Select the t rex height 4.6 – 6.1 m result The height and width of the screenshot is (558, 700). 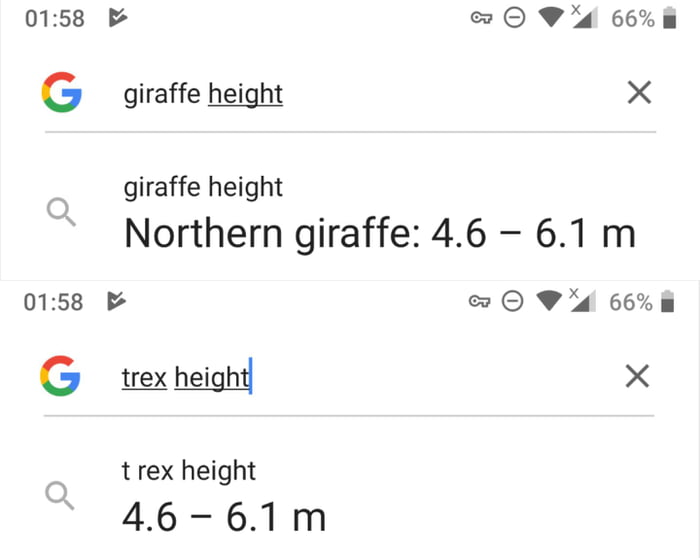[224, 516]
